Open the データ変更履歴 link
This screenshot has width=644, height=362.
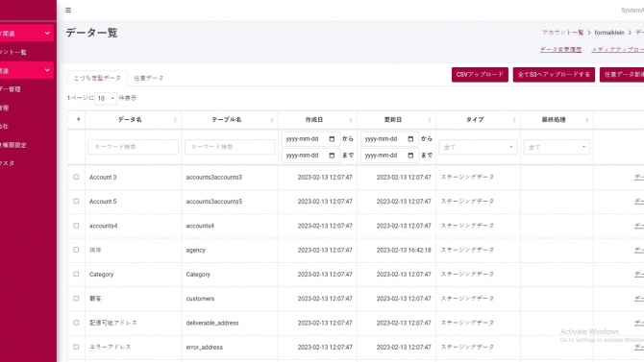click(x=560, y=50)
